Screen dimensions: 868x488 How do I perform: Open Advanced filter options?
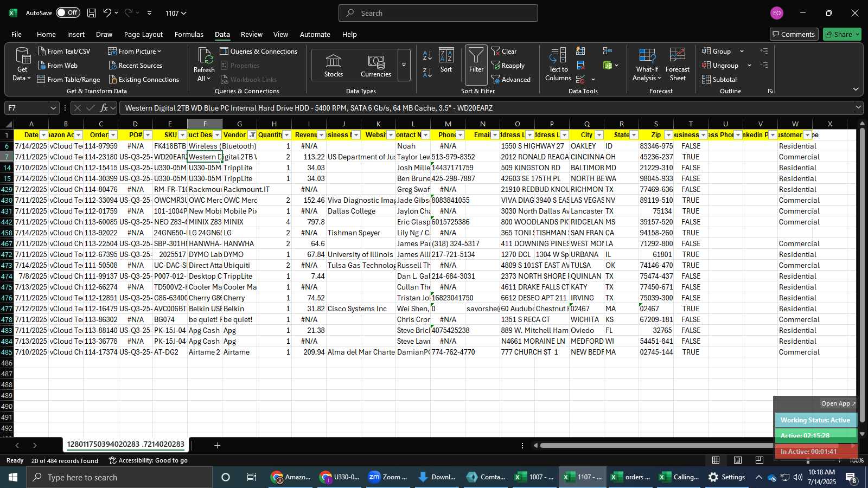pyautogui.click(x=510, y=79)
